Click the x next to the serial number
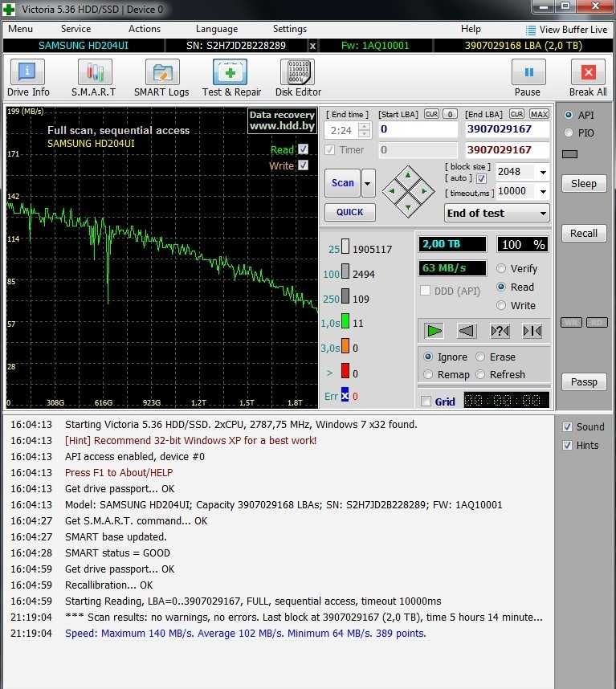The image size is (616, 689). 312,46
